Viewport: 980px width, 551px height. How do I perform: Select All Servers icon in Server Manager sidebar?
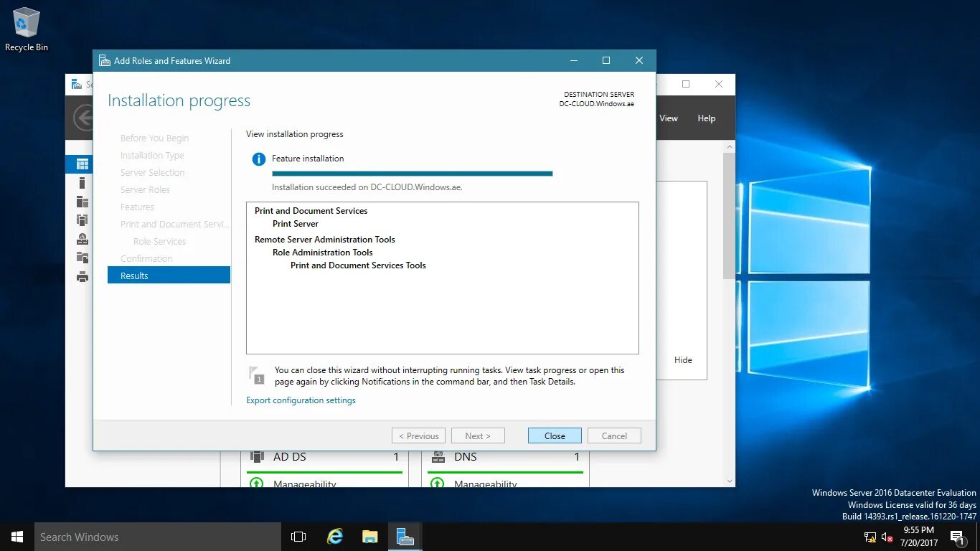(x=83, y=202)
